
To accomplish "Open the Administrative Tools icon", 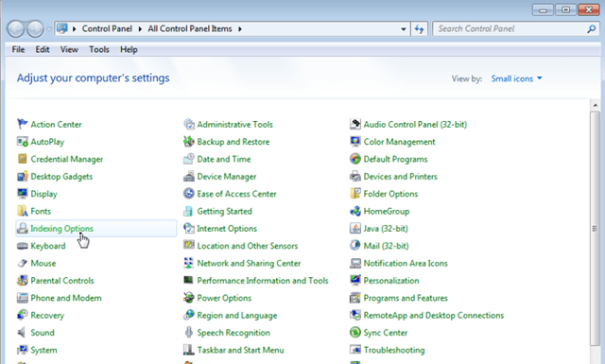I will pyautogui.click(x=189, y=124).
